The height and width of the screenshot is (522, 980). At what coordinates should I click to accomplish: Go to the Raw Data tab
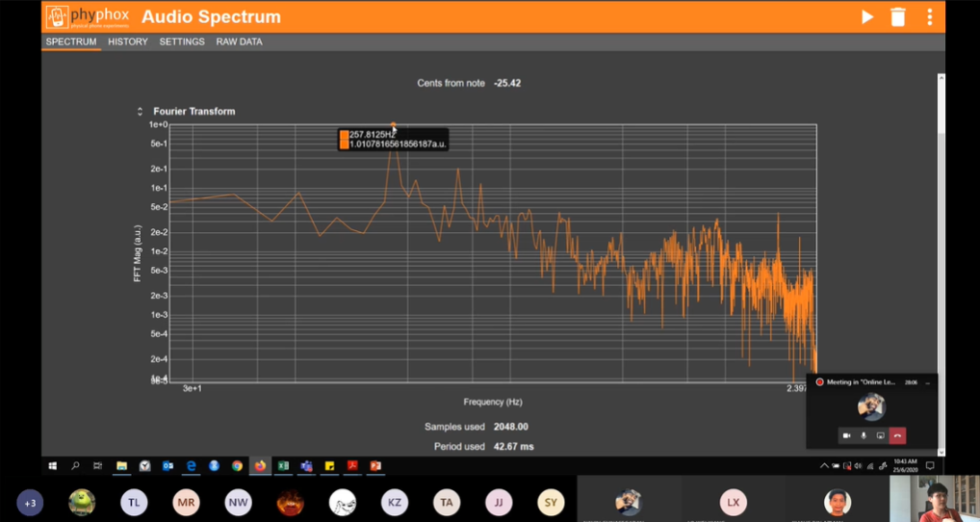pos(239,42)
